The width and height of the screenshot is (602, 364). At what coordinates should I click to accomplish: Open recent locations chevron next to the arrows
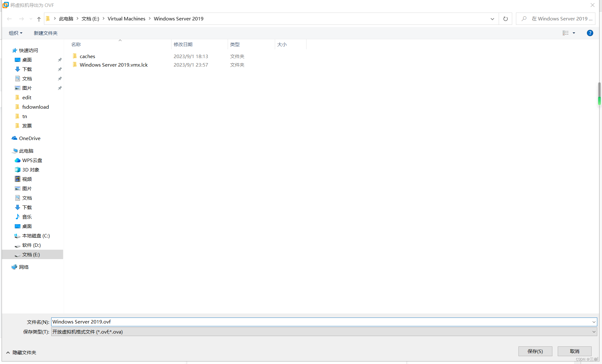coord(31,19)
